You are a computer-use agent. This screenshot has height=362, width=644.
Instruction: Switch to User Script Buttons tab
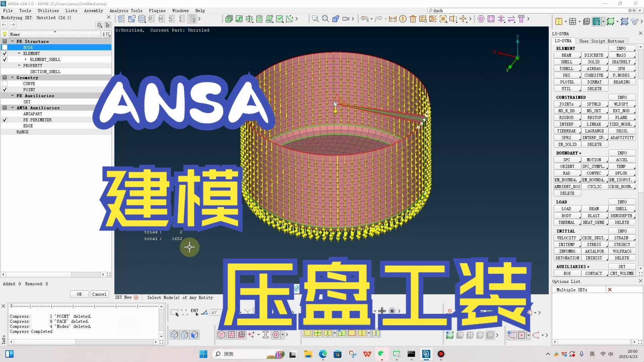click(x=601, y=41)
